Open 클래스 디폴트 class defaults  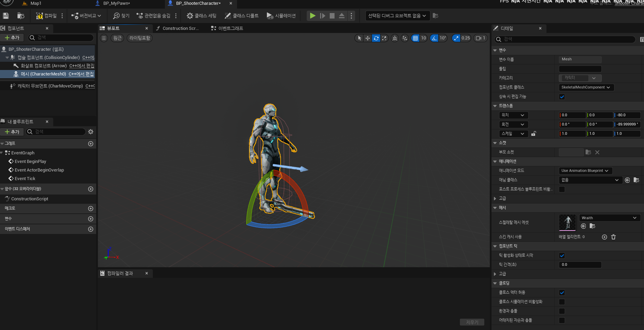(241, 16)
